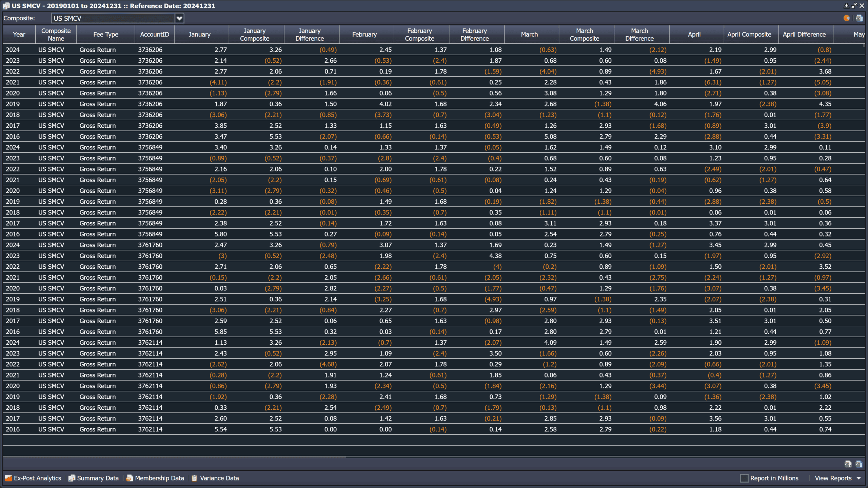Viewport: 868px width, 488px height.
Task: Sort by the AccountID column header
Action: click(x=155, y=35)
